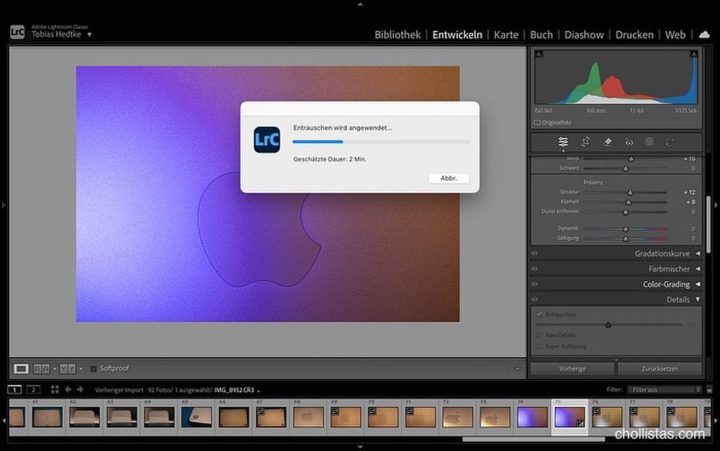720x451 pixels.
Task: Click the right panel vertical scrollbar
Action: click(709, 224)
